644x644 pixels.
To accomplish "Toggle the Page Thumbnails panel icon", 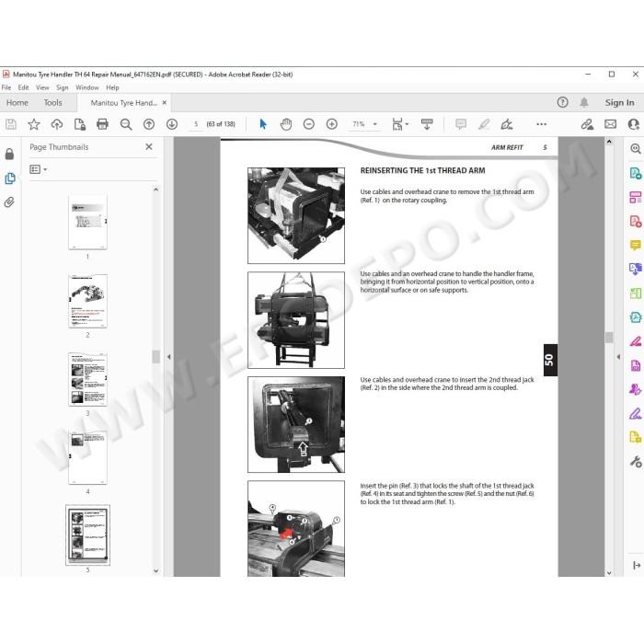I will pos(9,178).
